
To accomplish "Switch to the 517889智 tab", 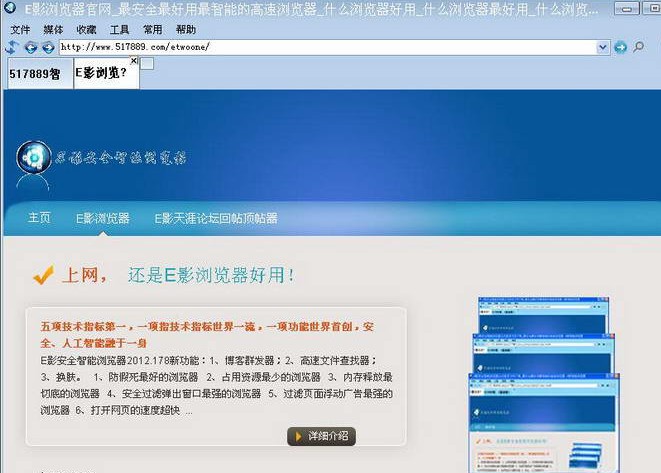I will (x=35, y=73).
